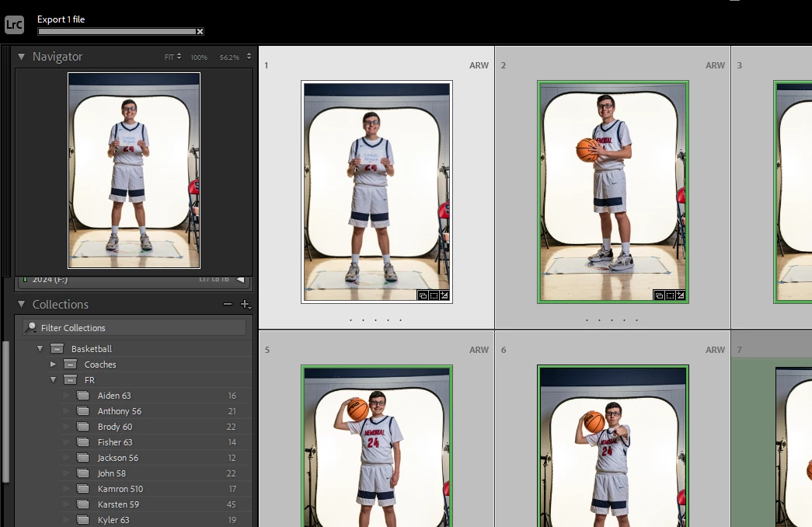Select the Anthony 56 collection icon
812x527 pixels.
click(x=83, y=411)
